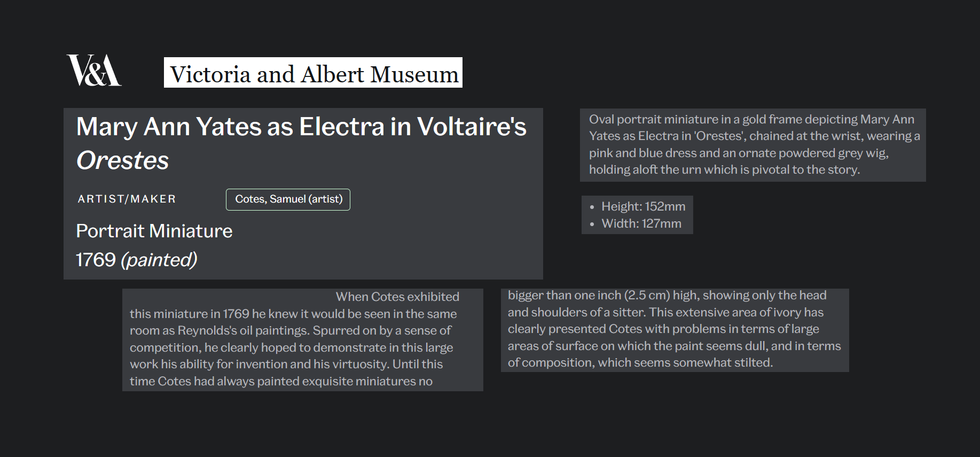Click the "When Cotes exhibited" opening line
The width and height of the screenshot is (980, 457).
[x=397, y=297]
